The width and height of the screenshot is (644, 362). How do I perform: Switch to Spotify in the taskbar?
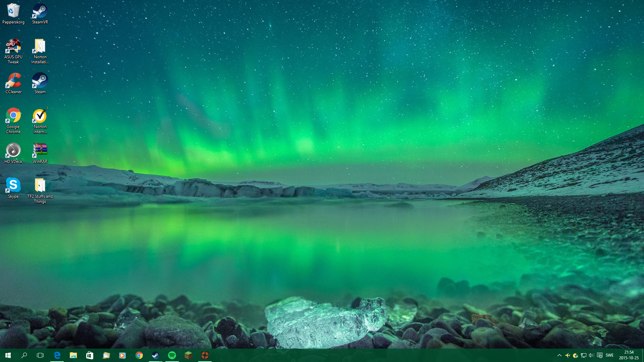tap(172, 355)
